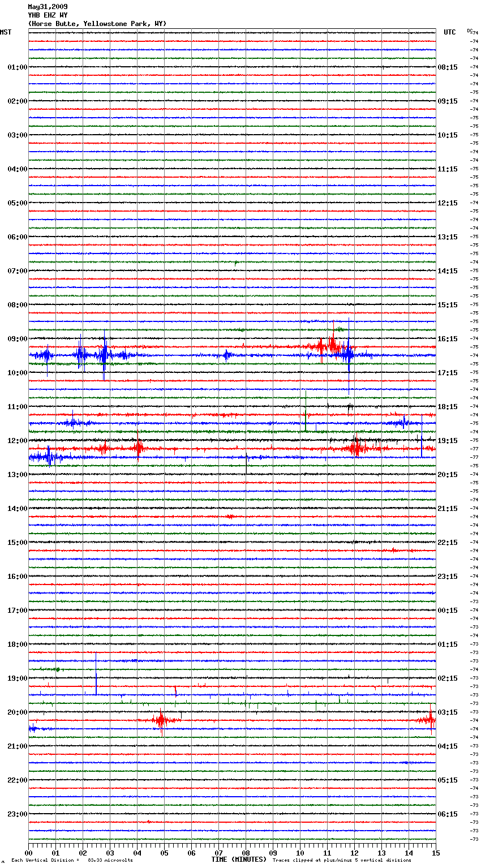Click the 'Traces clipped at plus/minus 5 vertical divisions' note
The width and height of the screenshot is (481, 868).
342,861
